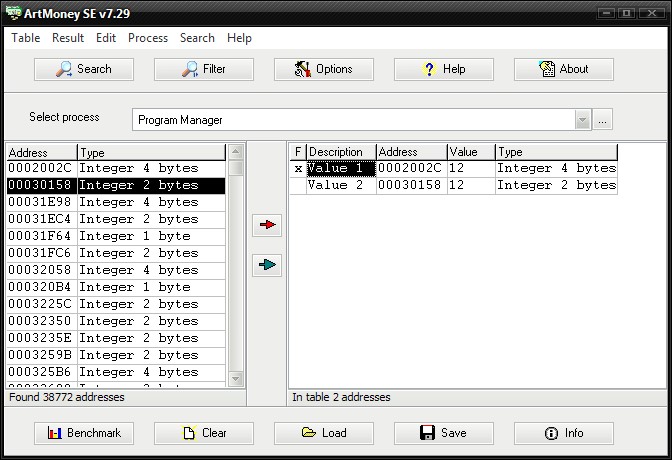
Task: Click the Help button with question mark
Action: coord(444,69)
